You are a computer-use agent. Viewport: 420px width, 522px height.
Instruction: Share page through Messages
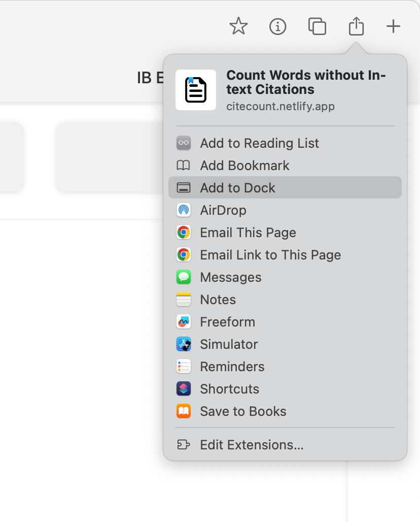coord(285,277)
